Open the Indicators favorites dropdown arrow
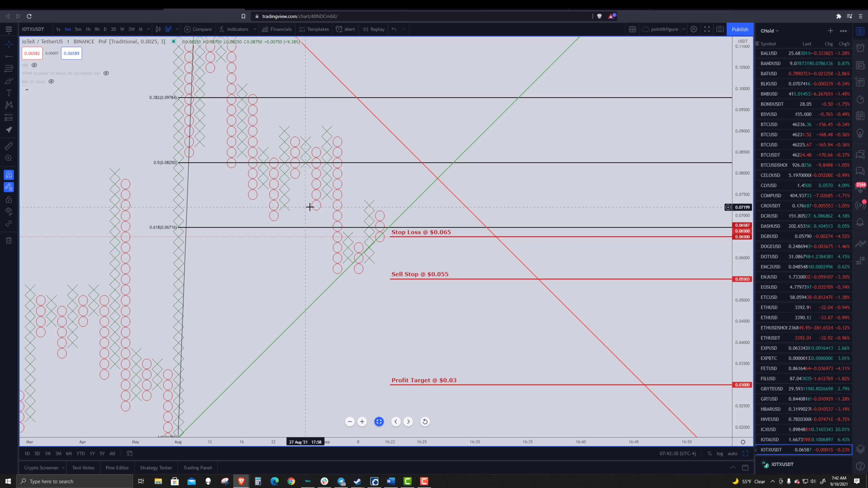Image resolution: width=868 pixels, height=488 pixels. click(x=255, y=29)
